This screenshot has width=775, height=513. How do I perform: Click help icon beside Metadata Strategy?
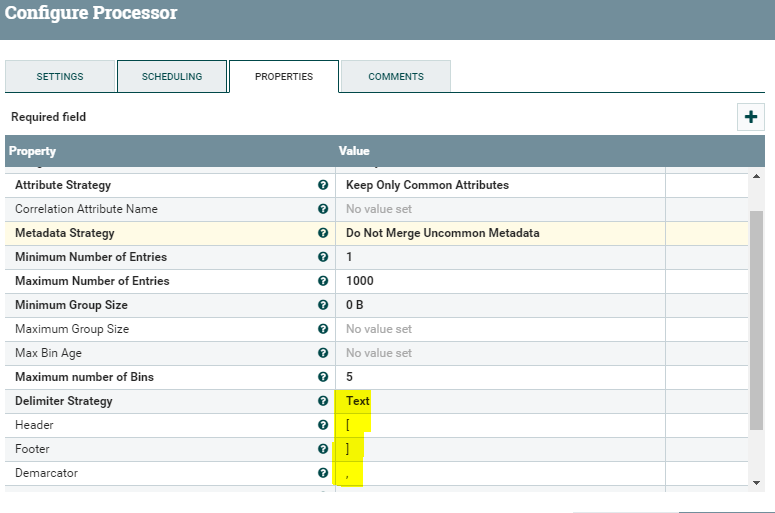click(x=323, y=233)
